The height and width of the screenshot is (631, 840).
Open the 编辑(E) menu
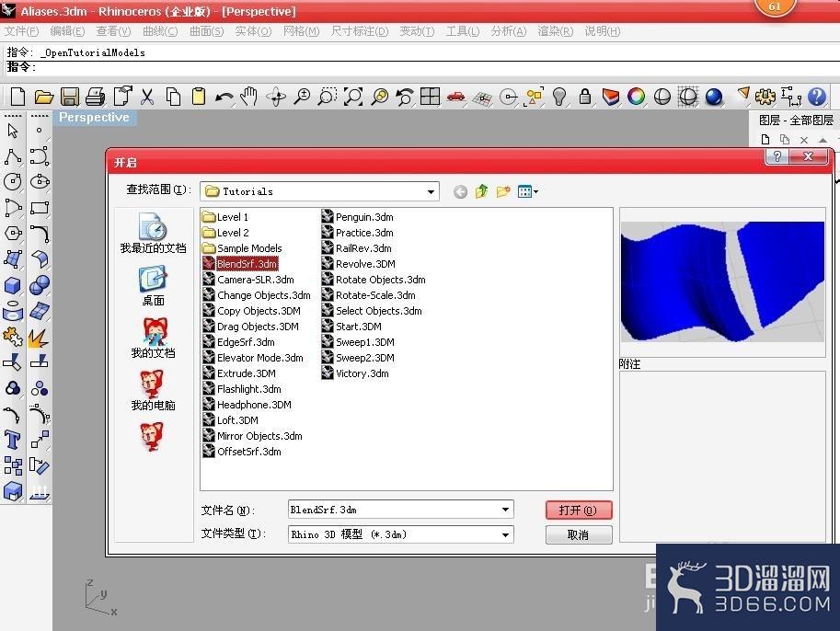[x=67, y=31]
